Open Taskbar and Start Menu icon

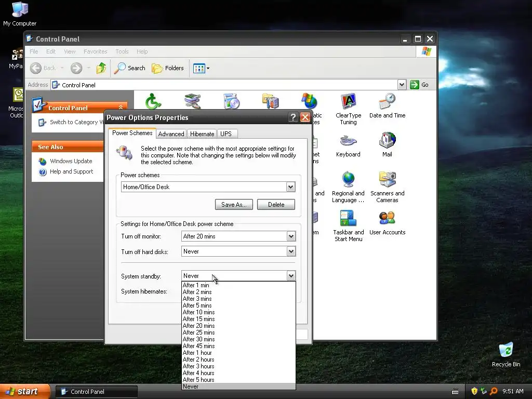[348, 226]
